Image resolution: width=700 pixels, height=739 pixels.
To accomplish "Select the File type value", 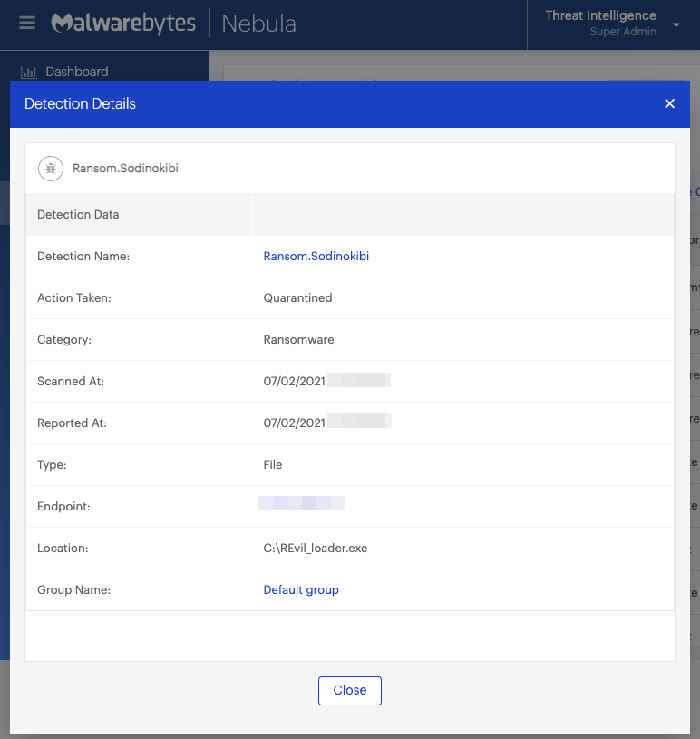I will click(x=272, y=464).
